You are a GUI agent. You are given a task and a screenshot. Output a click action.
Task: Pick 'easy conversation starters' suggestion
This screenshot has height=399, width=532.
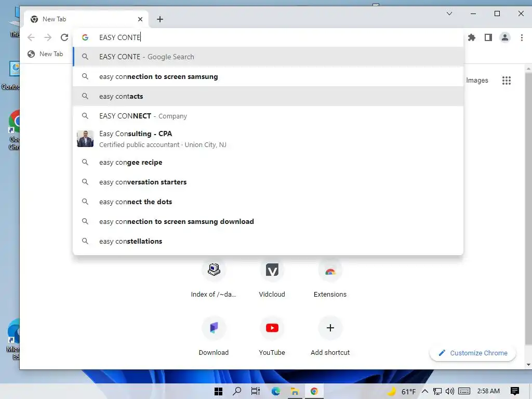[x=268, y=182]
